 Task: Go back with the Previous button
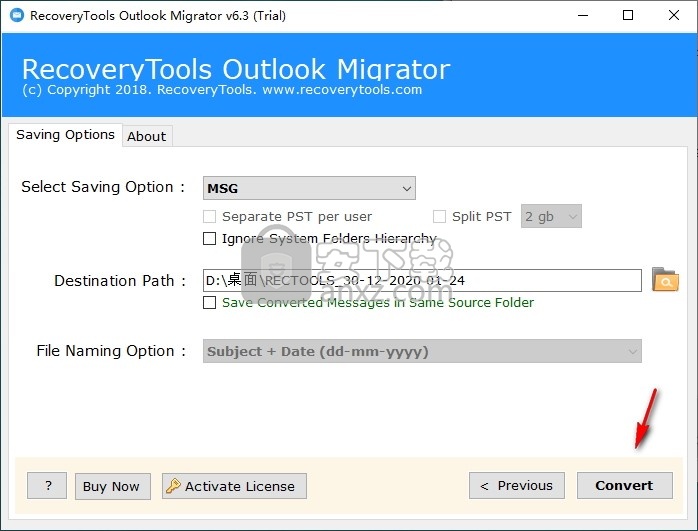coord(517,486)
